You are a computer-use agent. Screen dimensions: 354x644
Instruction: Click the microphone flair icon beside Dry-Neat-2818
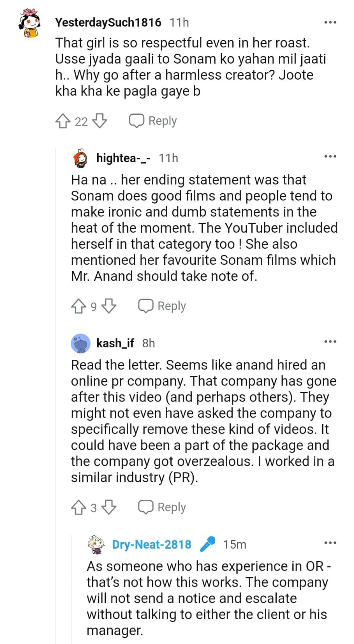(x=207, y=544)
